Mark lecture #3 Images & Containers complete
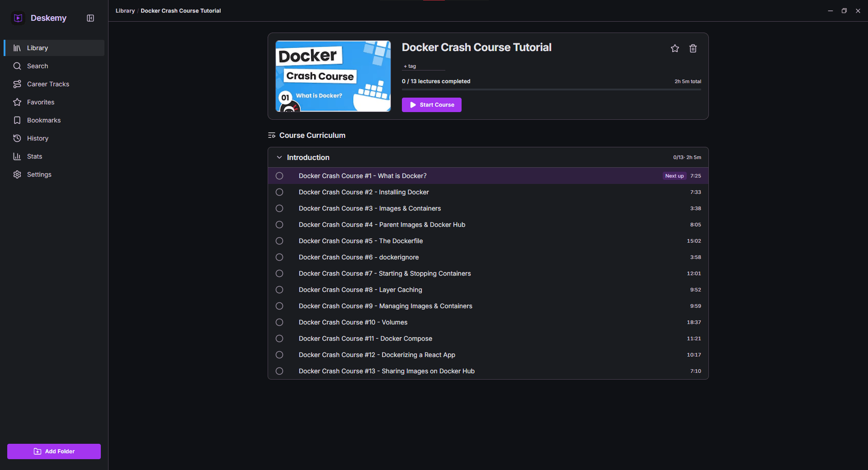Screen dimensions: 868x470 pos(279,208)
